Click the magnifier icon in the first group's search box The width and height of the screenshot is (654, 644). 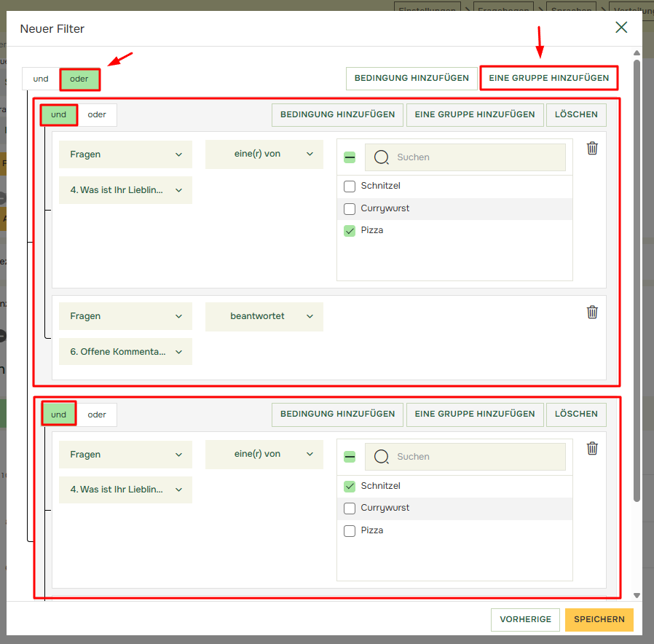point(381,157)
